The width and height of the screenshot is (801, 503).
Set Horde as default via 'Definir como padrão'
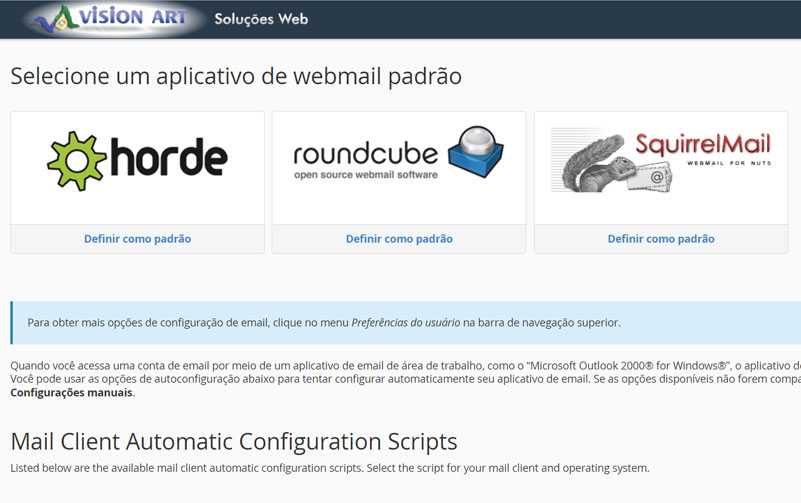pyautogui.click(x=137, y=238)
